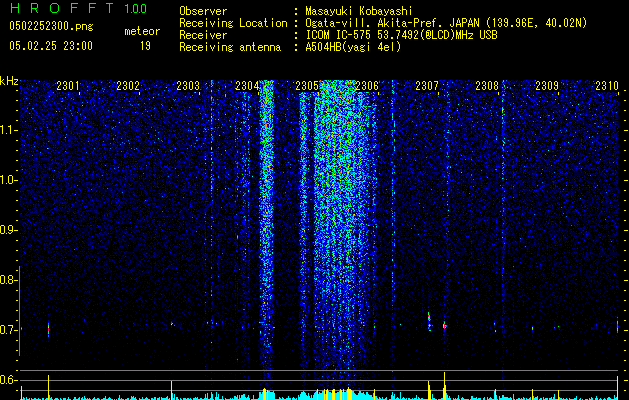Click the Receiving Location label
The width and height of the screenshot is (629, 400).
[x=233, y=23]
